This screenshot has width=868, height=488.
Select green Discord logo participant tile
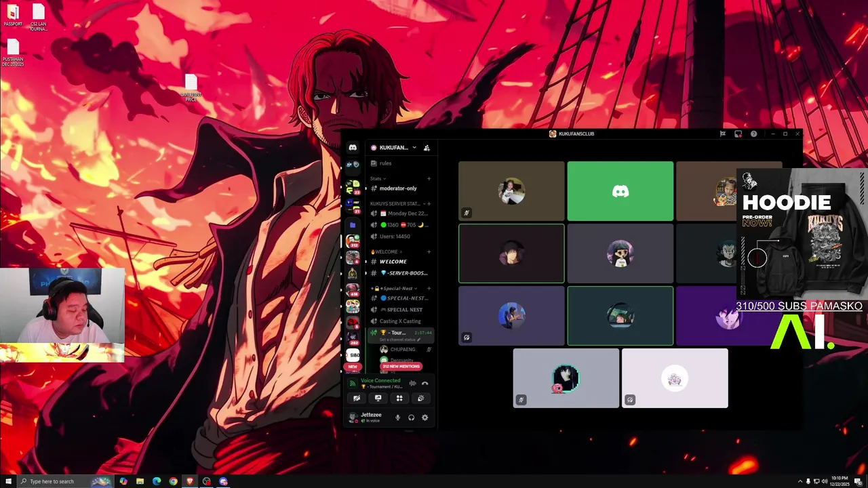click(x=620, y=191)
